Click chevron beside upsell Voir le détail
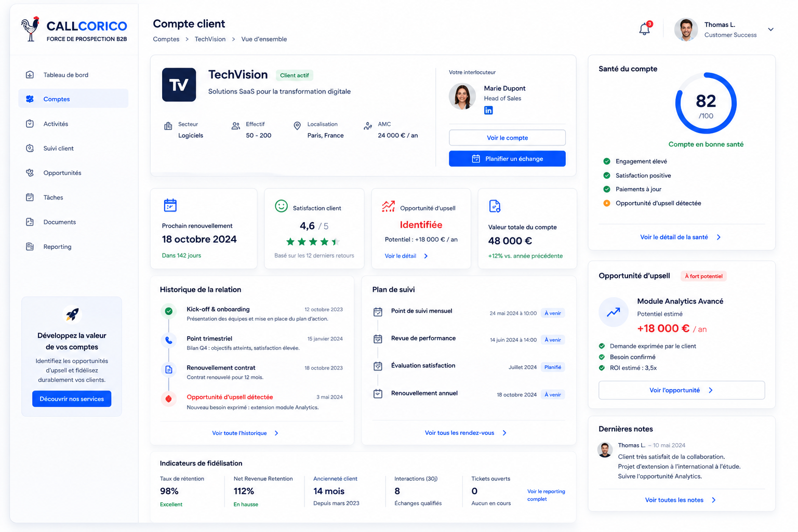Image resolution: width=798 pixels, height=532 pixels. coord(426,256)
